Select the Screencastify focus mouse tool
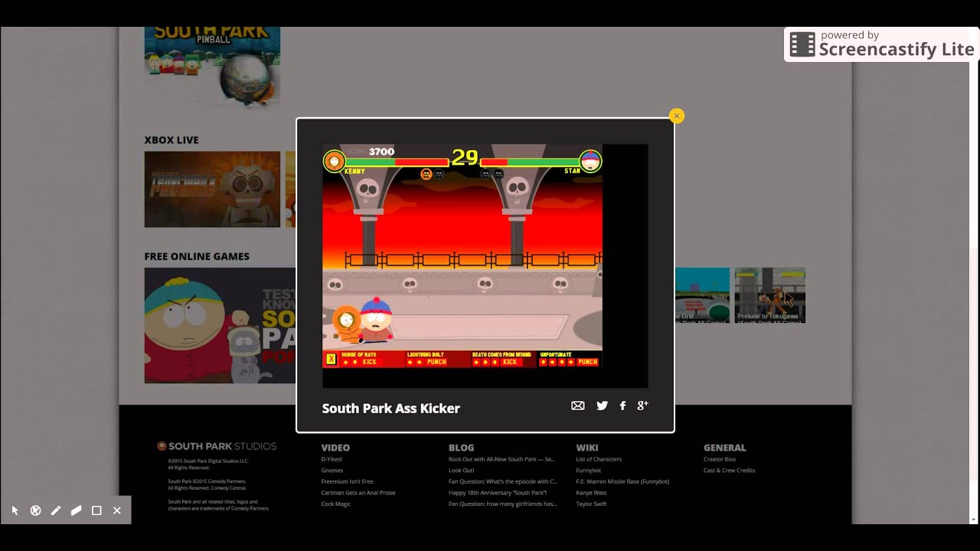The height and width of the screenshot is (551, 980). [x=35, y=510]
